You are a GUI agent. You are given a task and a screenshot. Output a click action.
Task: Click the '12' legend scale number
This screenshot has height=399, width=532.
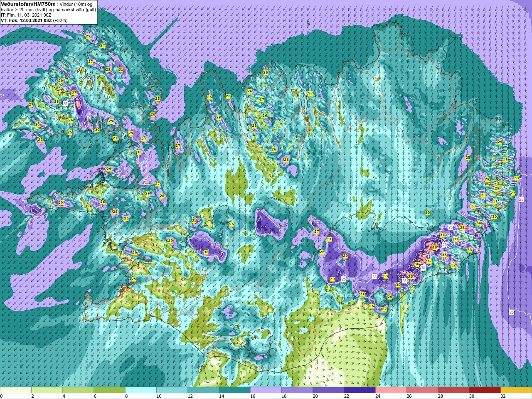190,396
